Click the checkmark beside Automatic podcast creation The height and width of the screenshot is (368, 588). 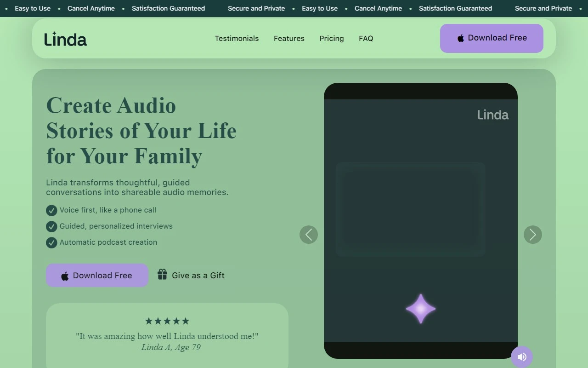pos(51,242)
